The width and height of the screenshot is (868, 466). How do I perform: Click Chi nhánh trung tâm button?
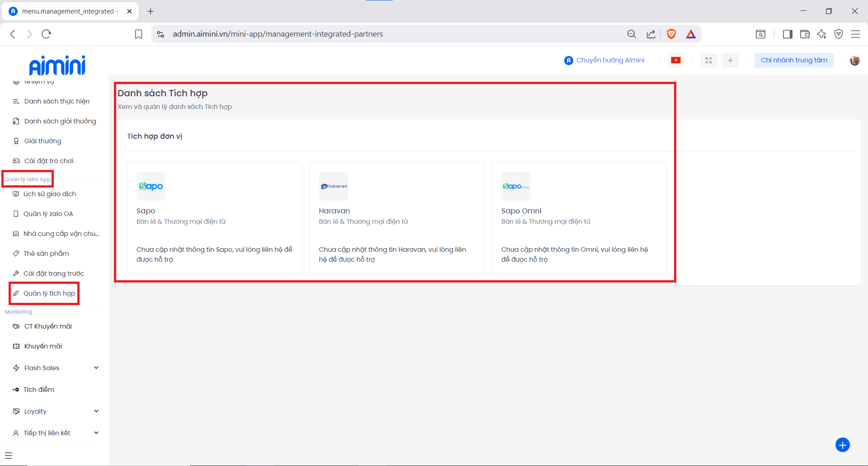pos(793,60)
